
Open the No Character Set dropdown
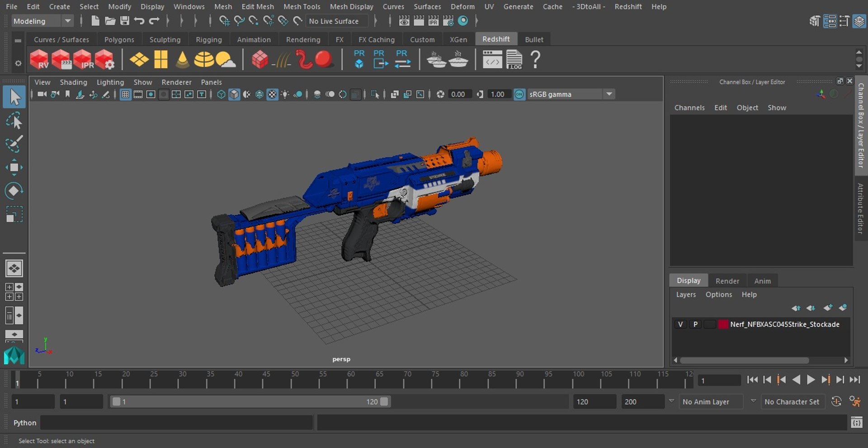[x=793, y=401]
